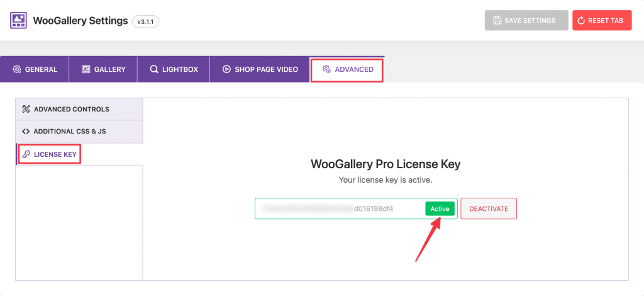Click the Gallery tab image icon
644x296 pixels.
click(x=86, y=69)
